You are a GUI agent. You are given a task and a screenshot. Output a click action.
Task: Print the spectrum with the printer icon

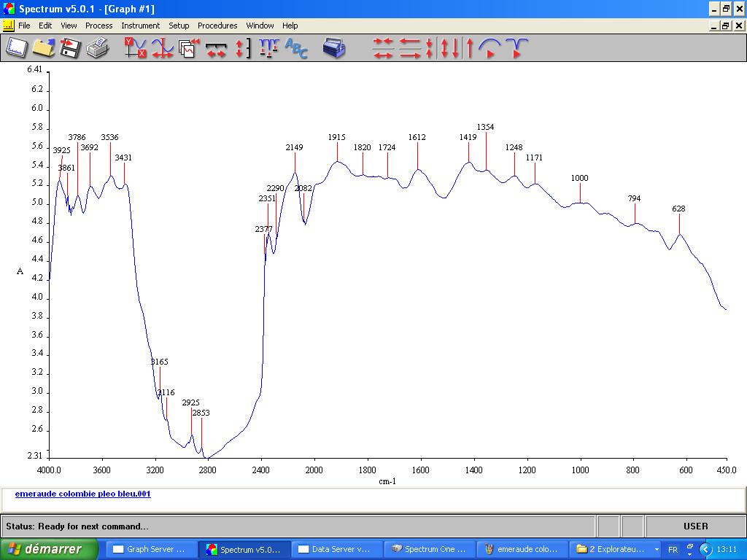[x=97, y=48]
